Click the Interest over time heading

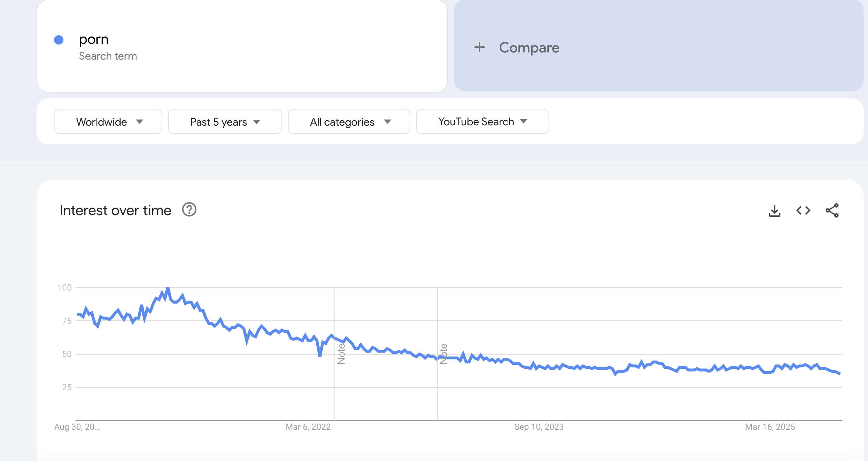click(x=115, y=210)
